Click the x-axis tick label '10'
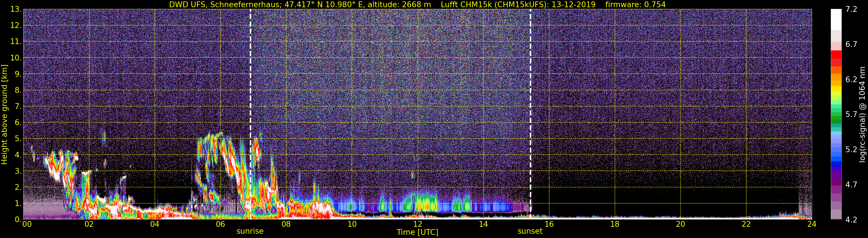Viewport: 868px width, 238px height. [x=352, y=224]
